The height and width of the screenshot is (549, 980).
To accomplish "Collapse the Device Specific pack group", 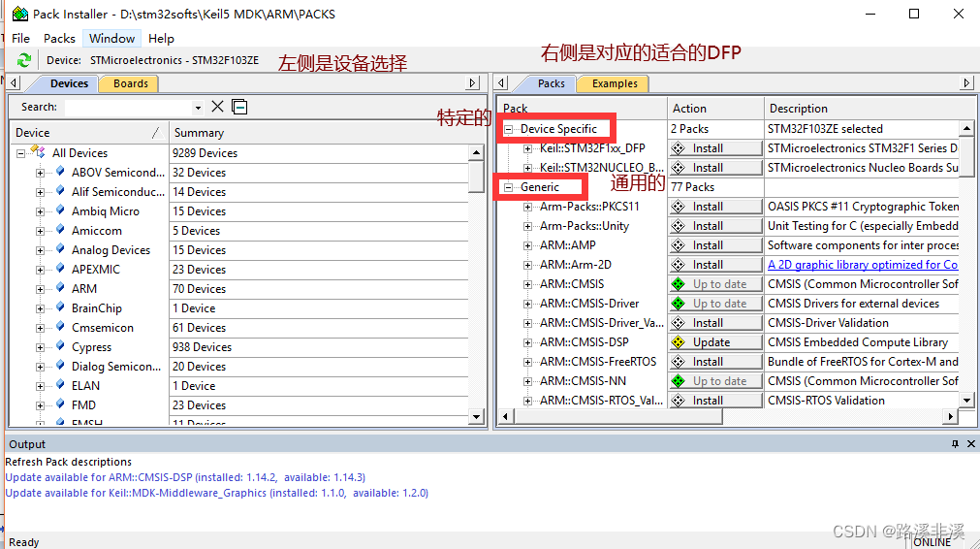I will [508, 129].
